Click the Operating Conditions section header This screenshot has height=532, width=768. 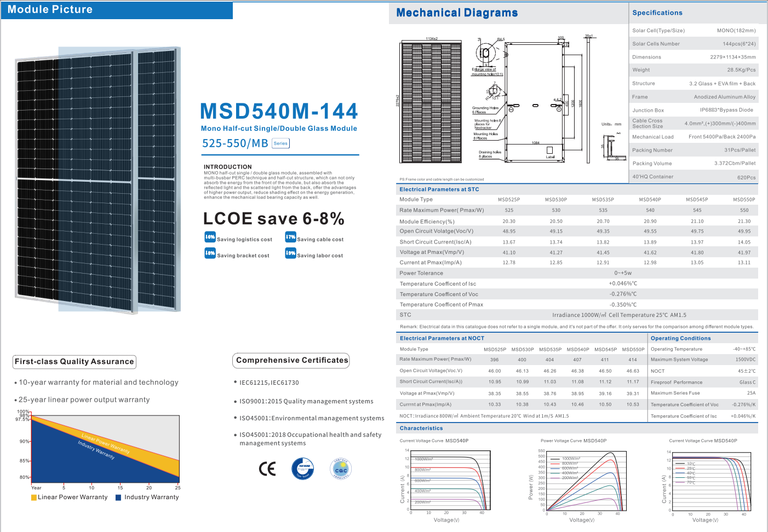point(681,338)
